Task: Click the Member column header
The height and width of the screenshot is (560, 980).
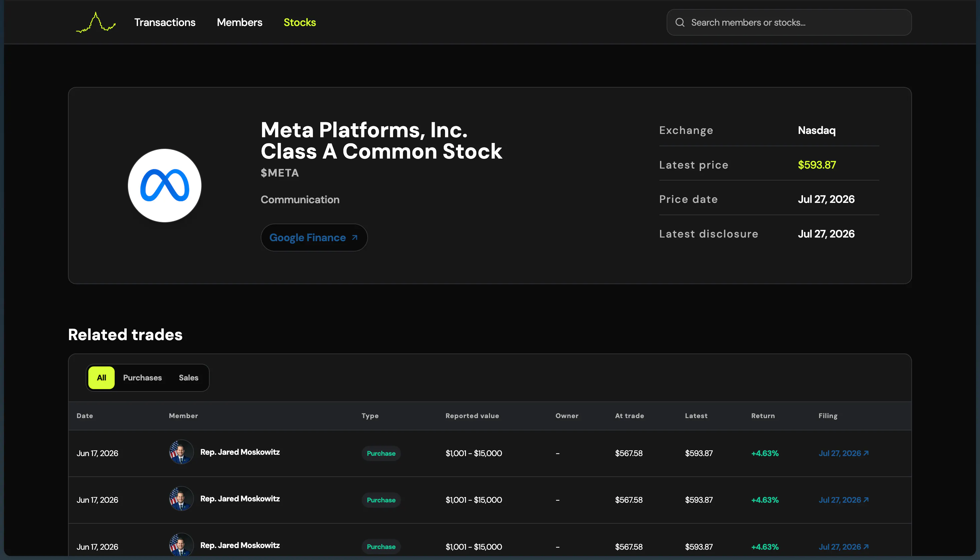Action: click(x=183, y=416)
